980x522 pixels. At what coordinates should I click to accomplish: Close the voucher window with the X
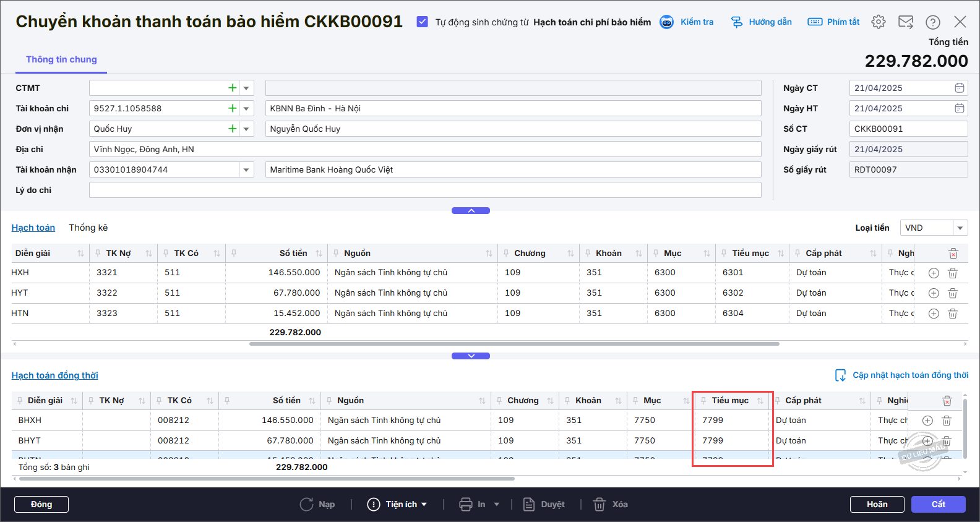(x=960, y=22)
